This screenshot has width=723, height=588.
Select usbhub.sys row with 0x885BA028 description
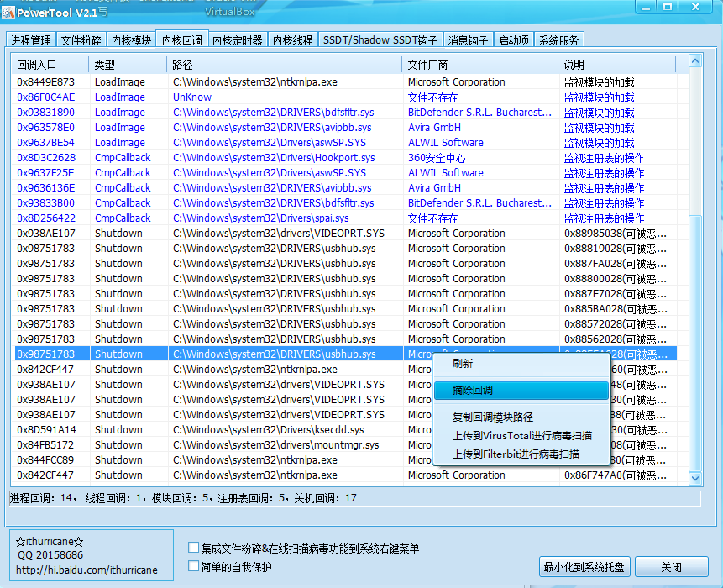point(345,309)
